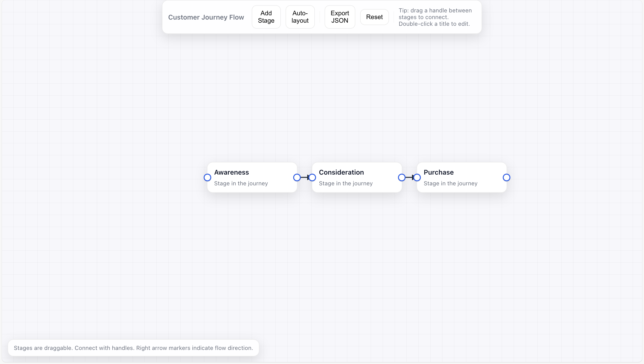The image size is (644, 364).
Task: Click the Customer Journey Flow title
Action: coord(206,17)
